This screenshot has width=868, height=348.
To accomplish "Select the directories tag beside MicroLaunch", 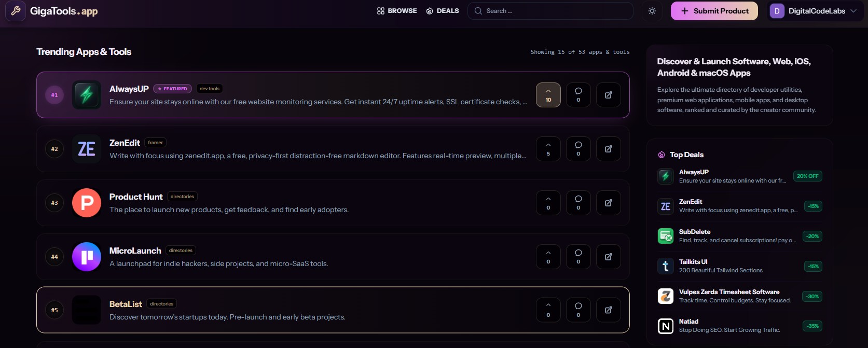I will (181, 250).
